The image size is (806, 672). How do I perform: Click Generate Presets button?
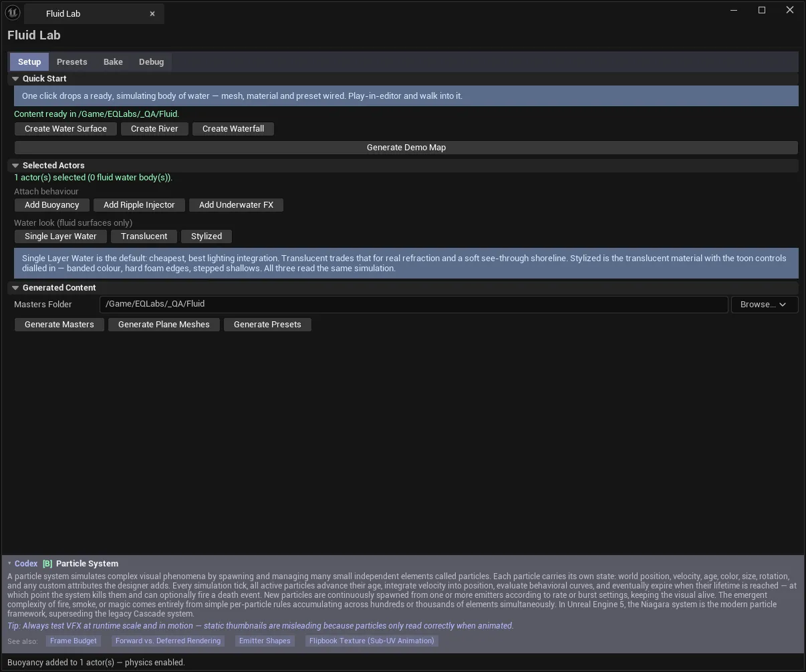click(267, 325)
